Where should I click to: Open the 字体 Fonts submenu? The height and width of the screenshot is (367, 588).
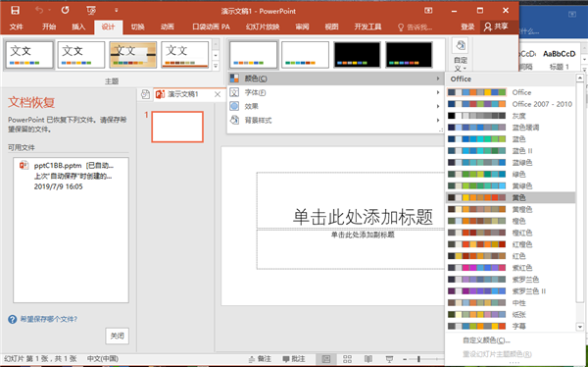point(335,92)
